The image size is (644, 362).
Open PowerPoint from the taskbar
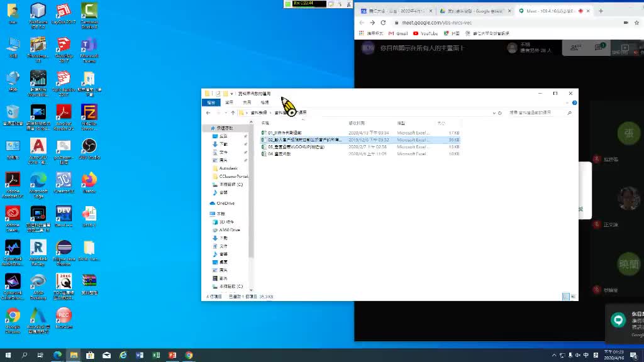click(172, 355)
